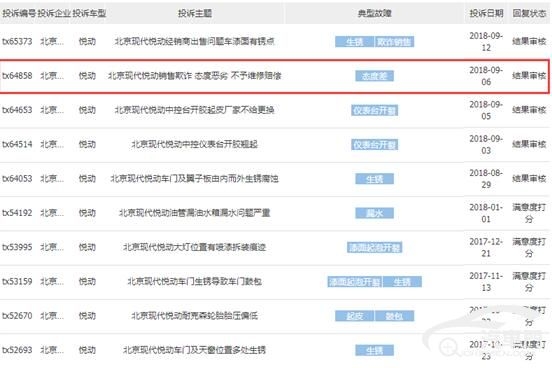The width and height of the screenshot is (552, 368).
Task: Click the 鼓包 fault tag
Action: click(x=394, y=316)
